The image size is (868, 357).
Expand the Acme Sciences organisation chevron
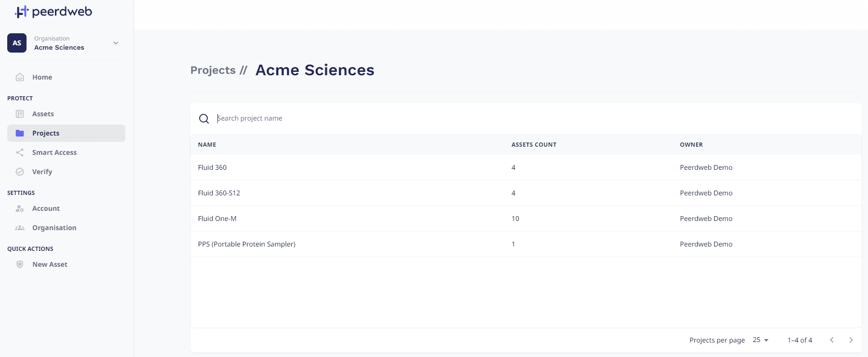coord(116,43)
